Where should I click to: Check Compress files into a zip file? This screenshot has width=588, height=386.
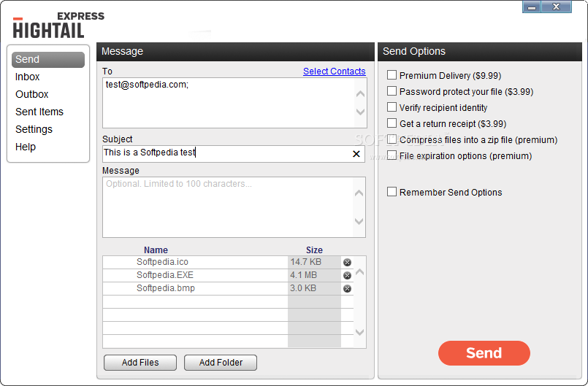point(392,139)
